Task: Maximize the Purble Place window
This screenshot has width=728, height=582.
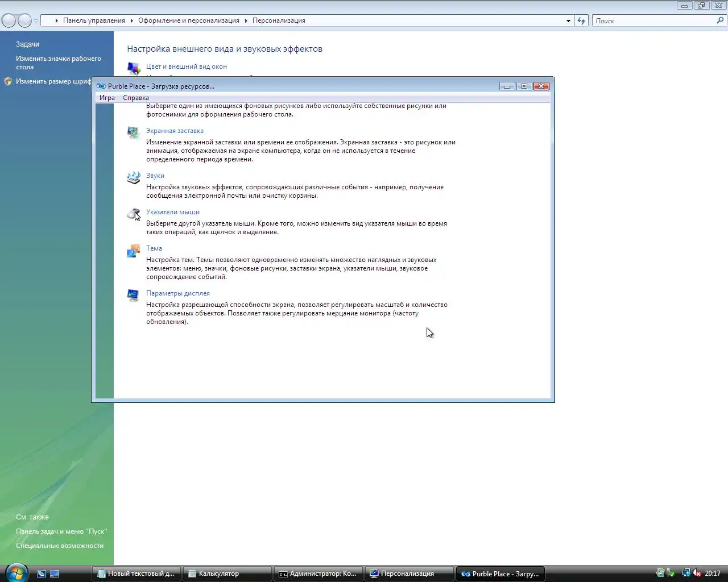Action: click(524, 86)
